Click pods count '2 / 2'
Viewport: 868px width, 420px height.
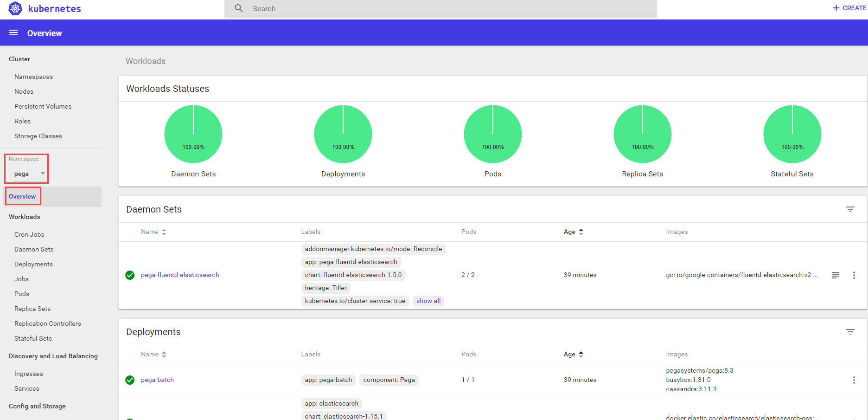click(468, 275)
